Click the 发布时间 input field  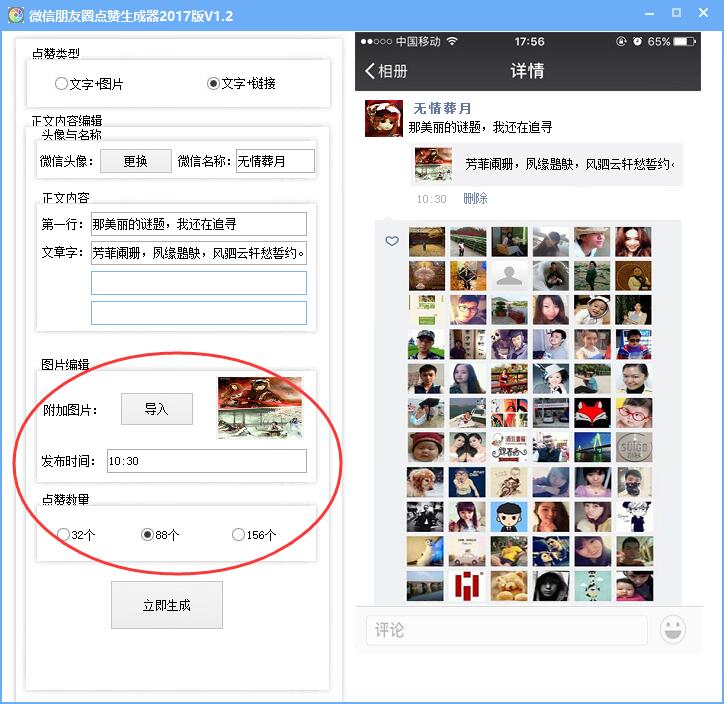(206, 461)
